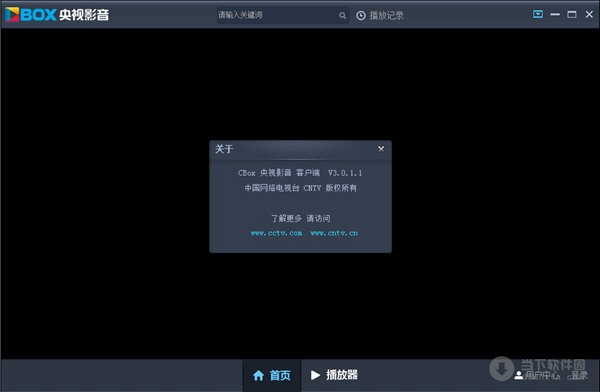Click the 关于 dialog title text
This screenshot has height=392, width=600.
[x=224, y=149]
